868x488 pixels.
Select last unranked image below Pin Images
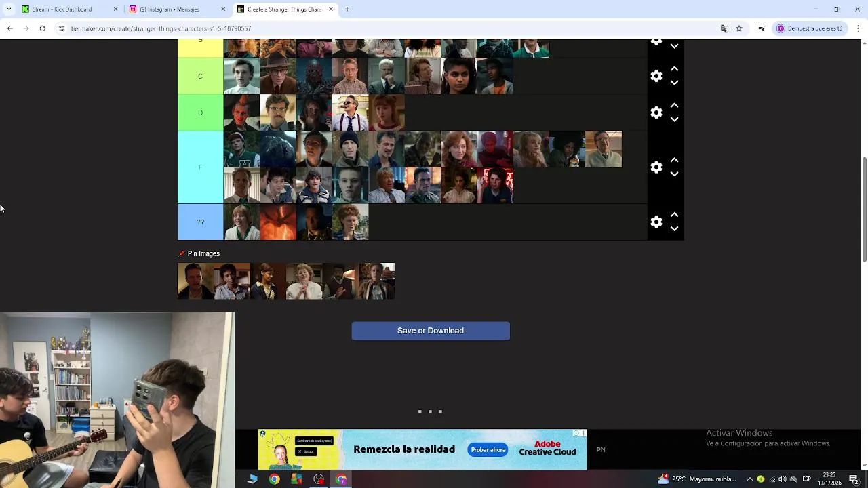(x=376, y=281)
